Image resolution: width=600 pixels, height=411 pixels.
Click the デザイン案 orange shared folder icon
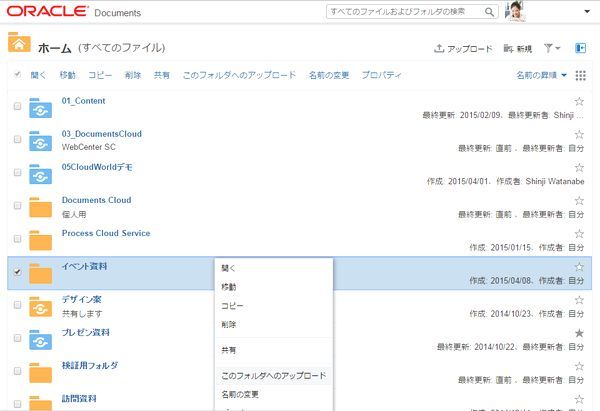coord(41,307)
